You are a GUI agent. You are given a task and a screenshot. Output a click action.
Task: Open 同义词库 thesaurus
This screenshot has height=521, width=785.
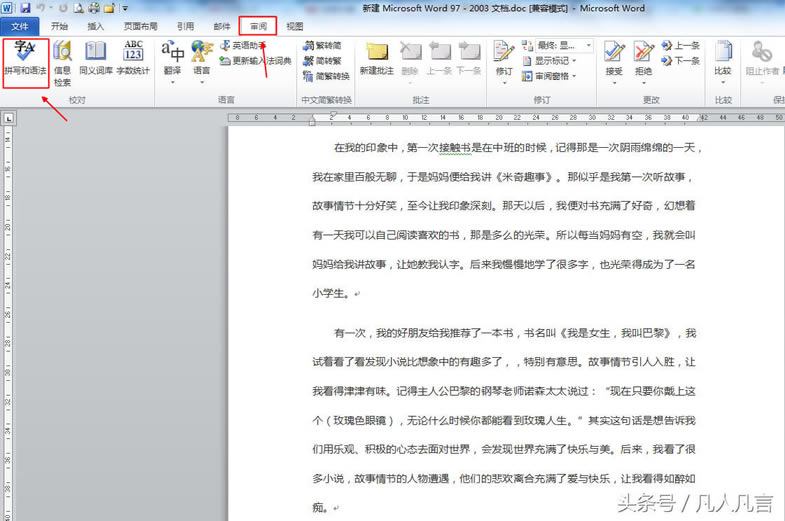pyautogui.click(x=96, y=62)
